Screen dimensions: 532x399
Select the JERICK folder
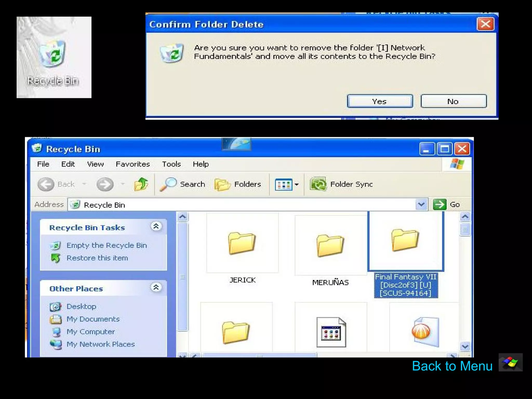point(242,243)
